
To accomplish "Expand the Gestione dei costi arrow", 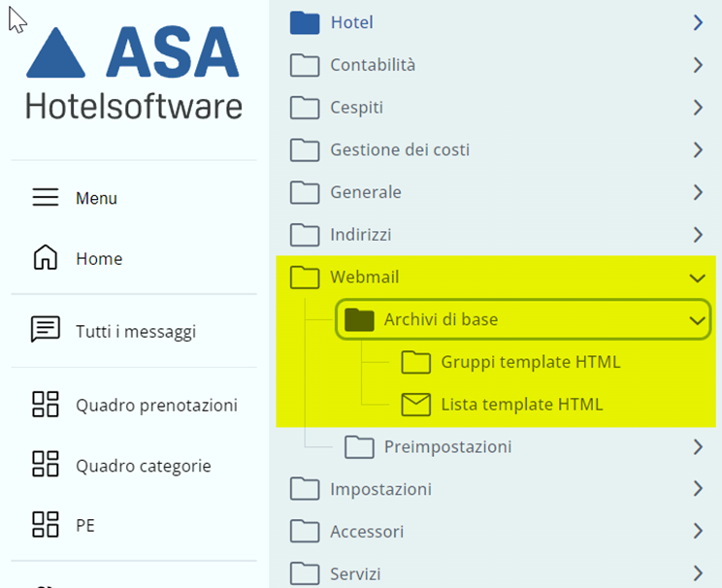I will [698, 149].
